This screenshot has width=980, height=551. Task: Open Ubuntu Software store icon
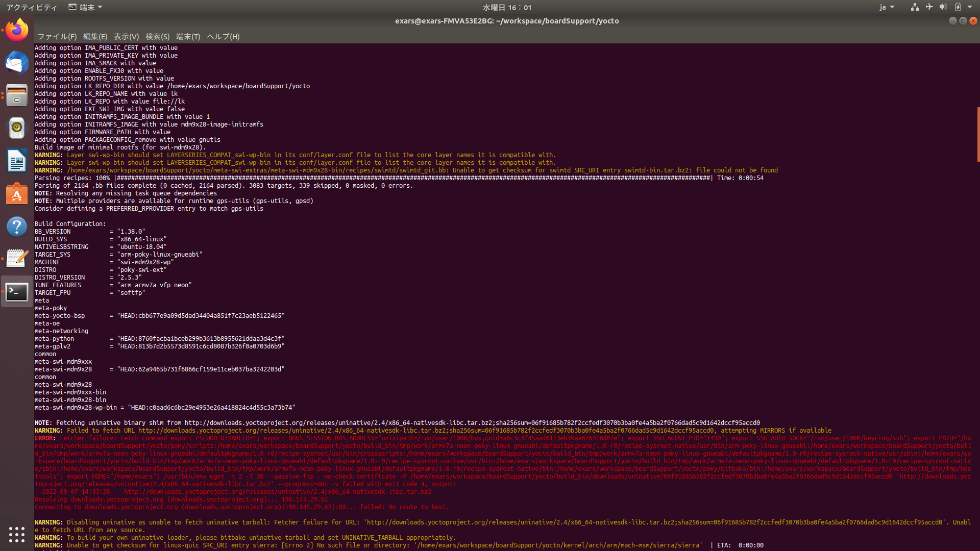17,194
